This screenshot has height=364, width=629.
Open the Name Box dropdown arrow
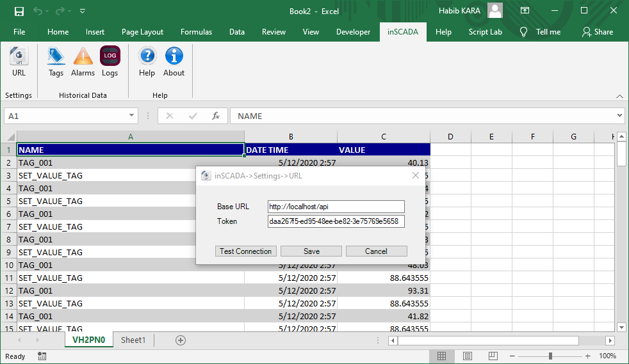tap(131, 116)
